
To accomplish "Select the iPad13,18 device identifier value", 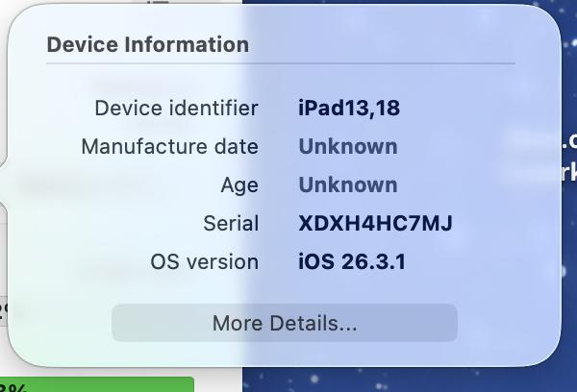I will point(349,109).
